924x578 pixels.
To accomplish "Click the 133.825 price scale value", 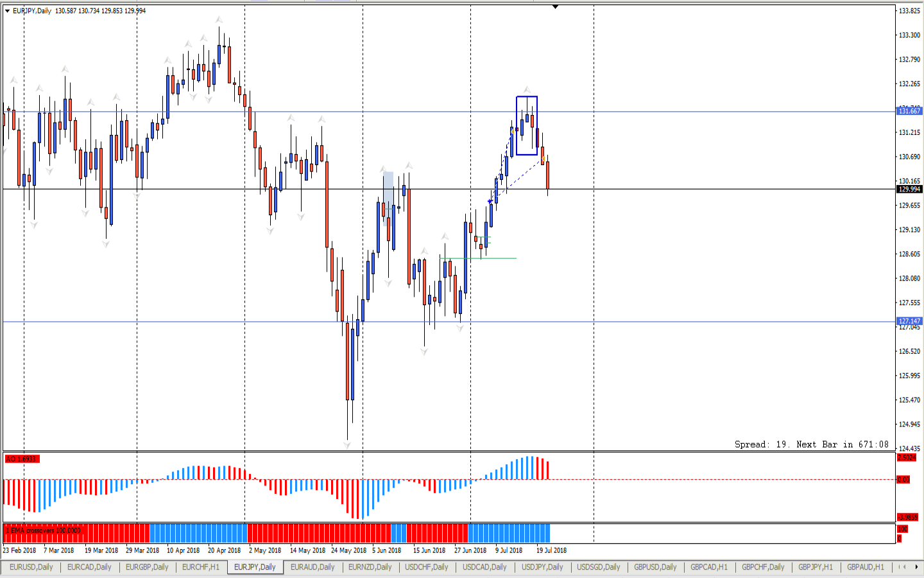I will [x=909, y=11].
